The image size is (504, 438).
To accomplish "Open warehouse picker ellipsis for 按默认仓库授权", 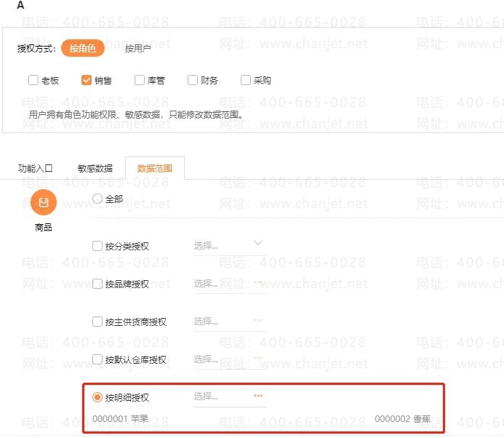I will click(x=258, y=358).
